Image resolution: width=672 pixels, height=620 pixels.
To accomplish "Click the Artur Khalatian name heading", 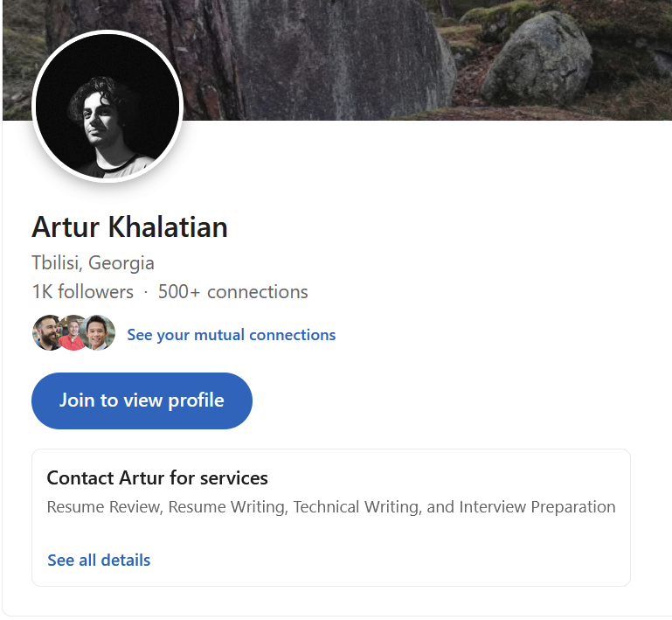I will (129, 227).
